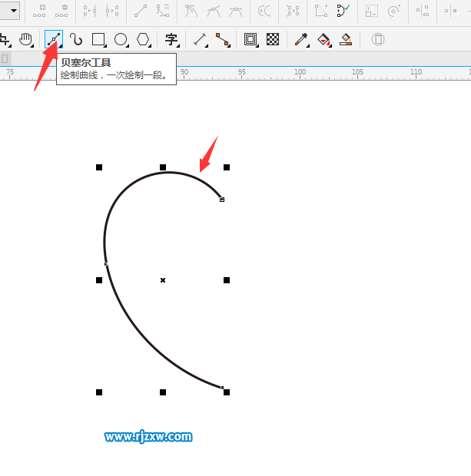Click the Close Curve icon with checkmark
Viewport: 471px width, 476px height.
click(x=343, y=11)
